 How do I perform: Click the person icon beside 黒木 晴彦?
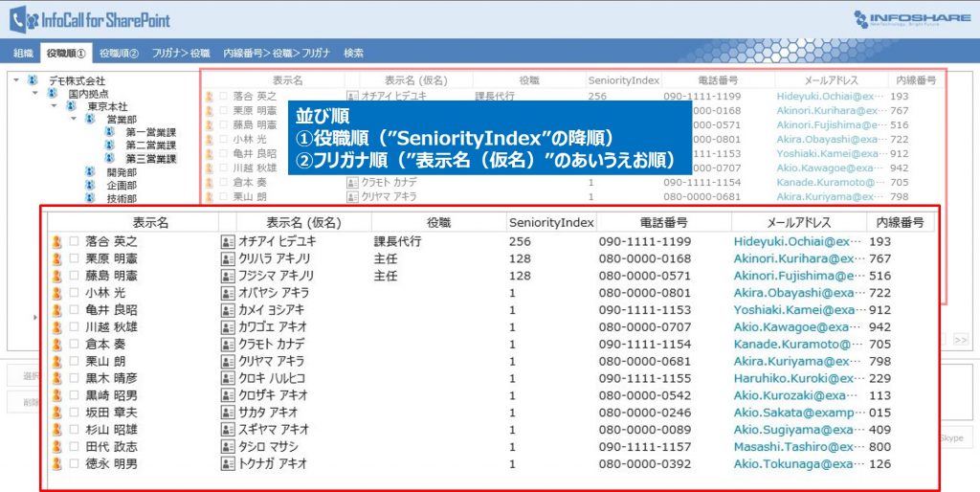pos(56,378)
